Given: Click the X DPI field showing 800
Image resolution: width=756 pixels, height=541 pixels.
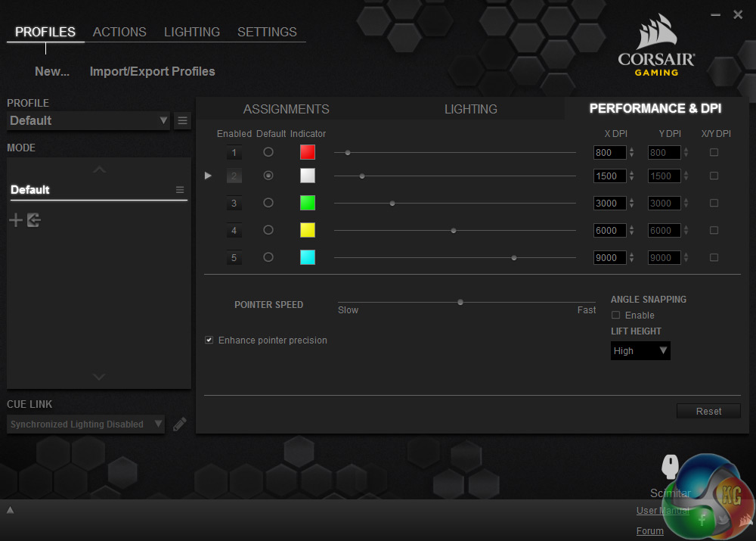Looking at the screenshot, I should tap(610, 153).
